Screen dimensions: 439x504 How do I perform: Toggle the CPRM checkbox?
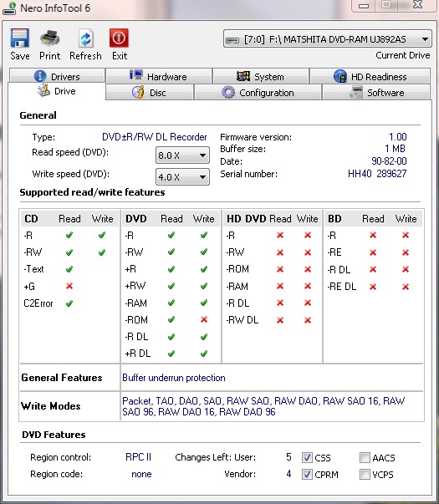(307, 474)
